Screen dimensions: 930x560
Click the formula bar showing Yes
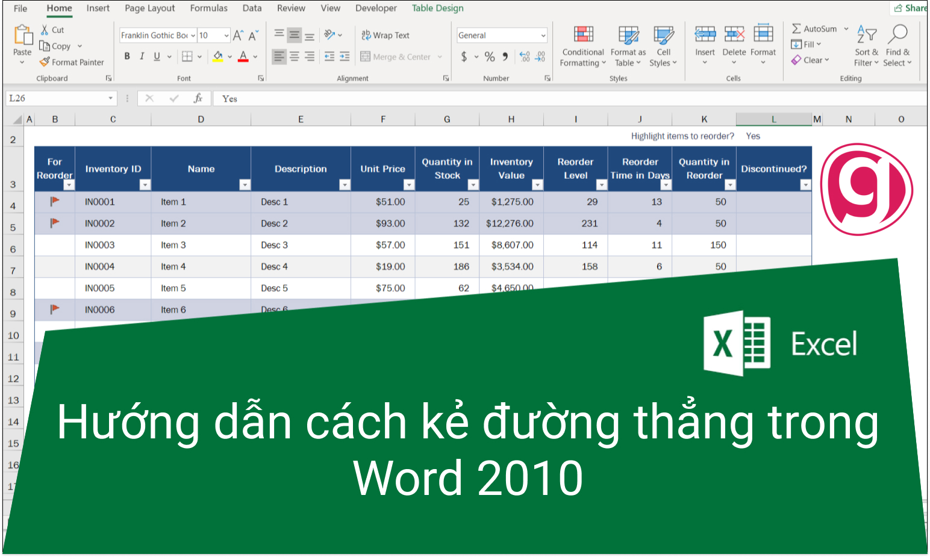coord(569,98)
